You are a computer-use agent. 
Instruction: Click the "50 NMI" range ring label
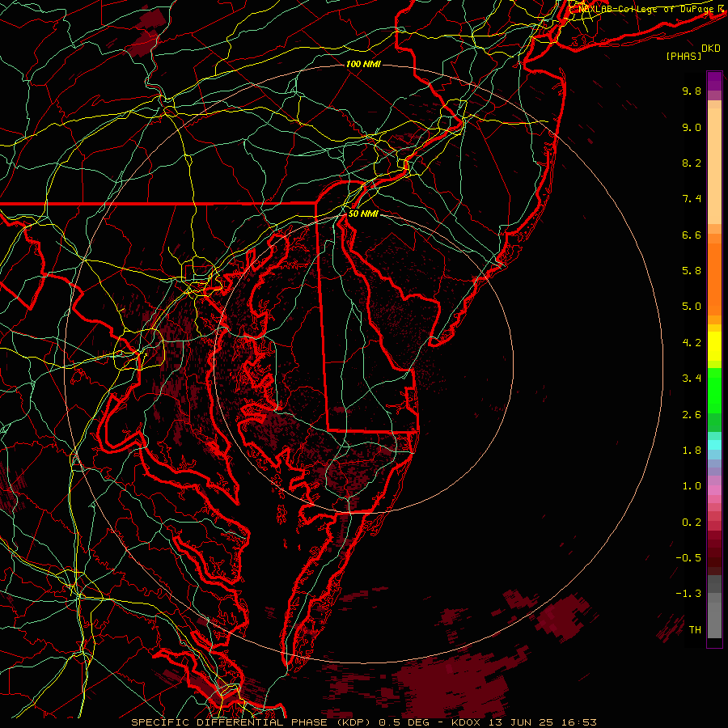coord(363,214)
